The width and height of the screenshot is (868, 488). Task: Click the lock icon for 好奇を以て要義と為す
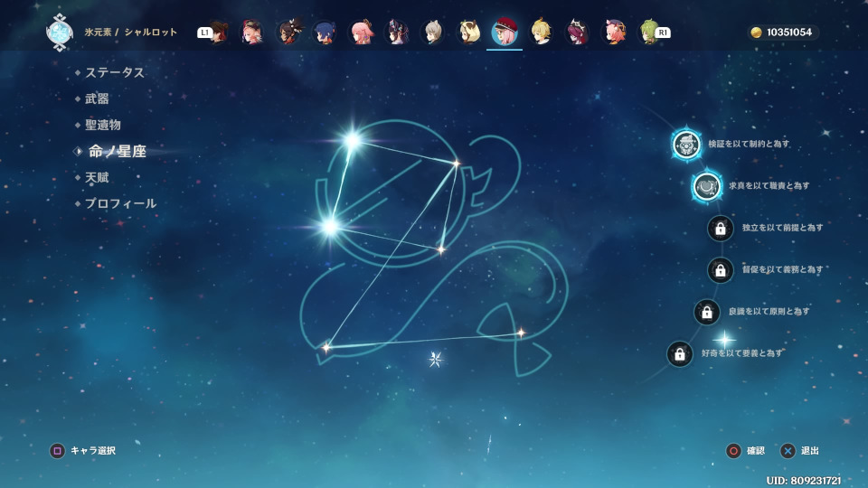(x=680, y=354)
